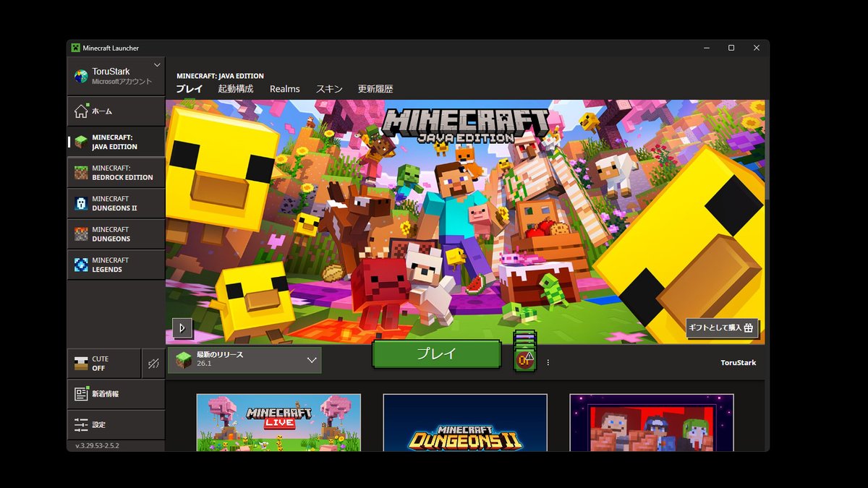Image resolution: width=868 pixels, height=488 pixels.
Task: Open the 設定 settings page
Action: click(116, 424)
